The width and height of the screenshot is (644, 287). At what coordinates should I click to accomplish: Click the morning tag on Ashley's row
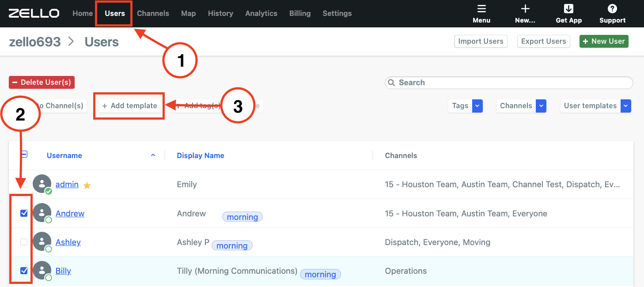pyautogui.click(x=232, y=245)
